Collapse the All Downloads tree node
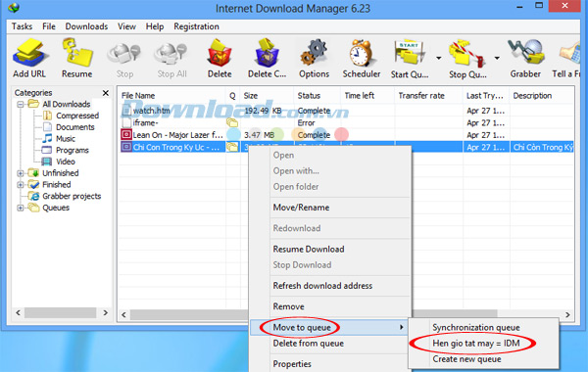The height and width of the screenshot is (372, 588). [x=21, y=104]
